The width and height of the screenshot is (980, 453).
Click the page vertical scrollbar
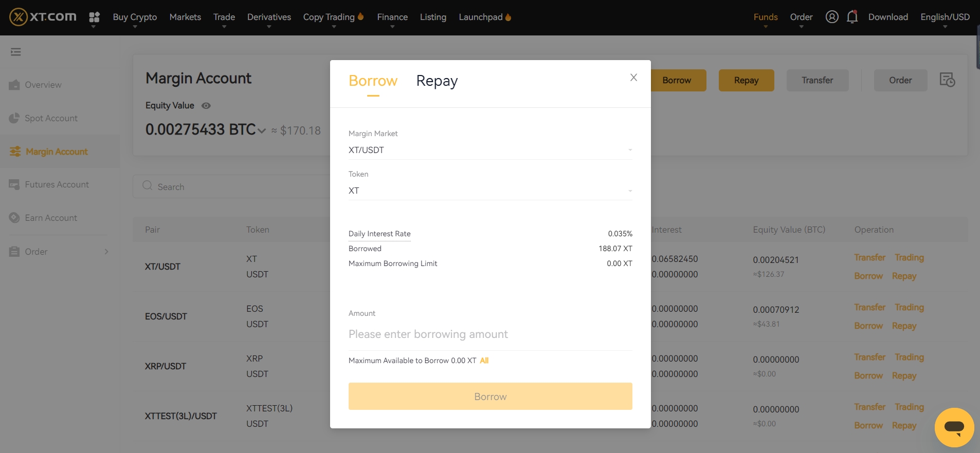(x=977, y=46)
